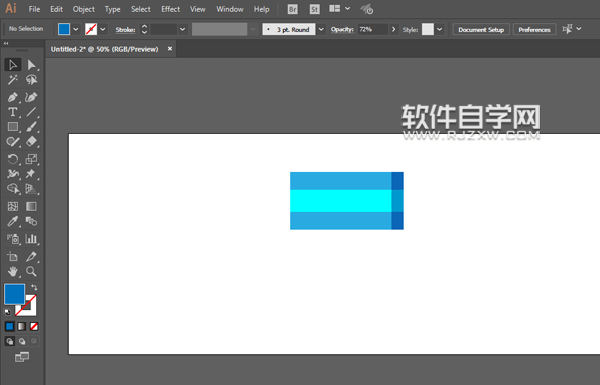Image resolution: width=600 pixels, height=385 pixels.
Task: Open the stroke weight dropdown
Action: tap(183, 29)
